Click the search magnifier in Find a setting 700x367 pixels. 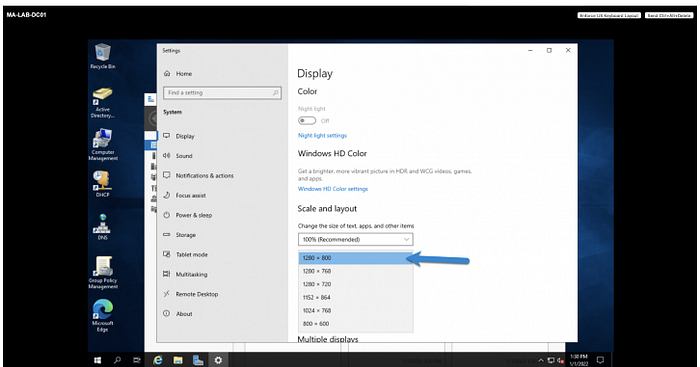pyautogui.click(x=275, y=93)
